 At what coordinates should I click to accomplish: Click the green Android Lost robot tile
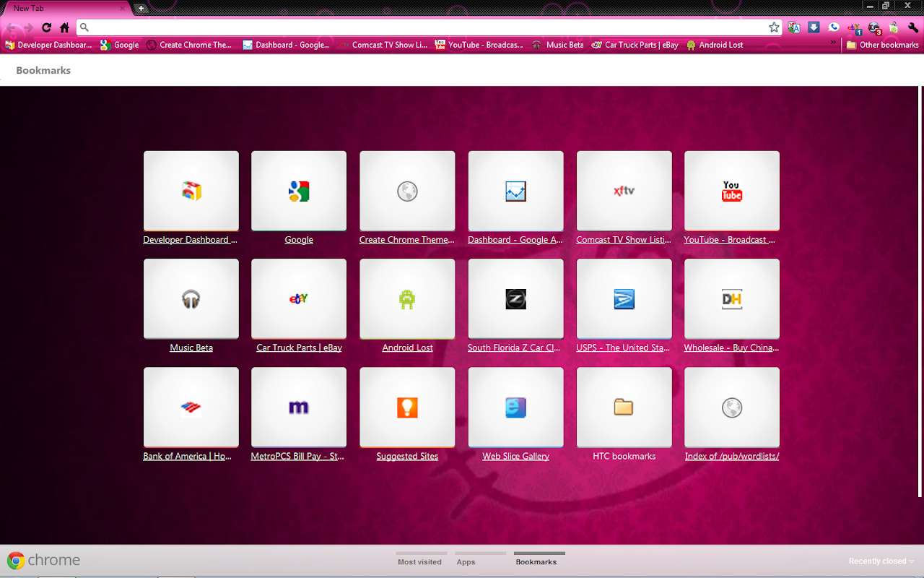pyautogui.click(x=407, y=299)
